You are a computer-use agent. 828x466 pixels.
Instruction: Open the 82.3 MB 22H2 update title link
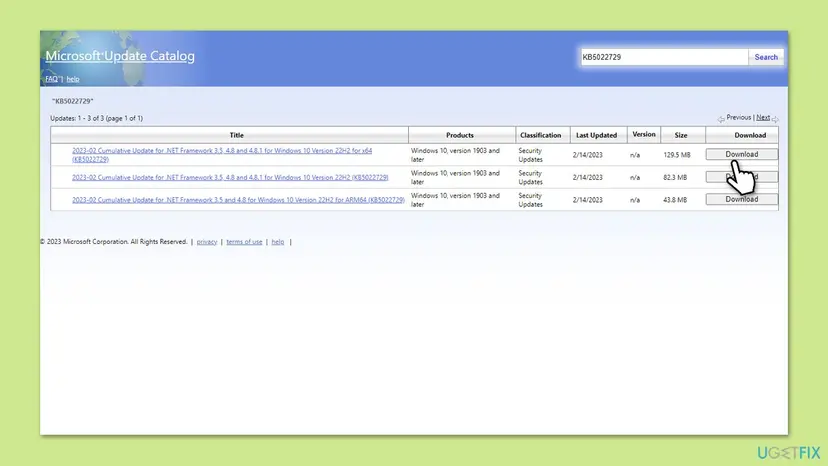(230, 178)
